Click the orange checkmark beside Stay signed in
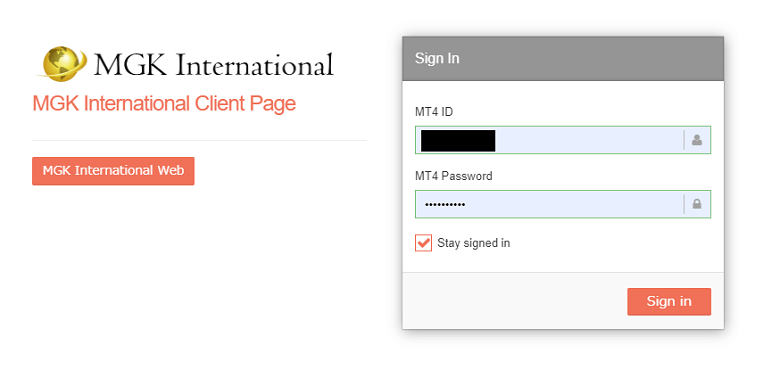This screenshot has height=386, width=780. click(x=423, y=243)
